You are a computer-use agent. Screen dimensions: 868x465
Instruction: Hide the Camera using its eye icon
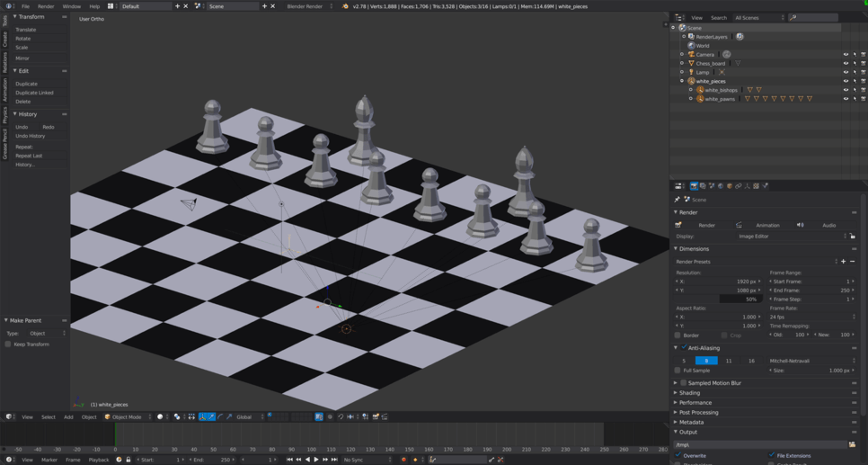click(846, 55)
